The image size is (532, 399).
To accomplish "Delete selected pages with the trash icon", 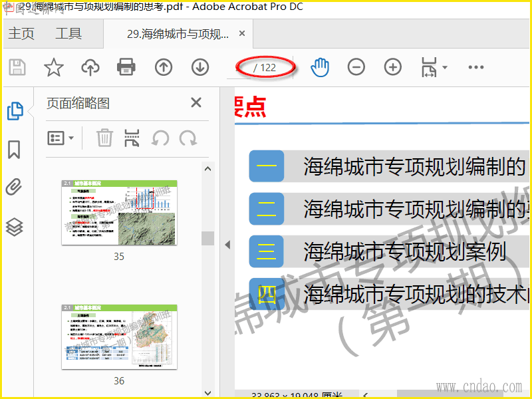I will (104, 138).
